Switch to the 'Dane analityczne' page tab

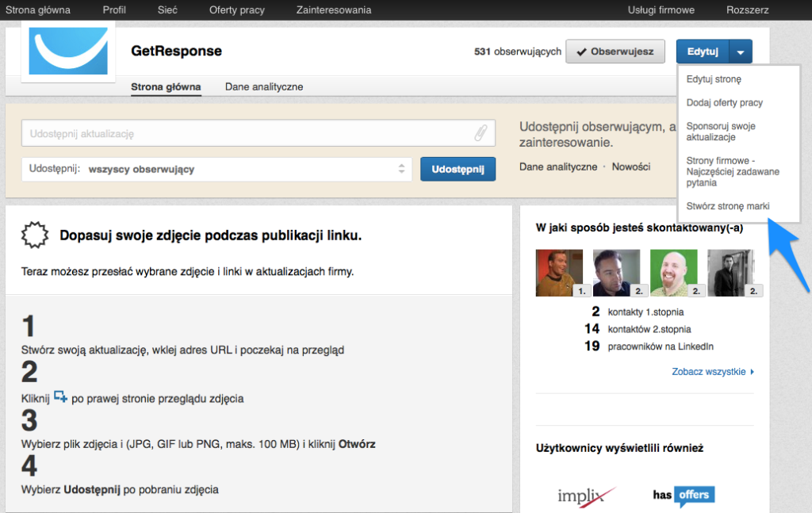coord(264,86)
